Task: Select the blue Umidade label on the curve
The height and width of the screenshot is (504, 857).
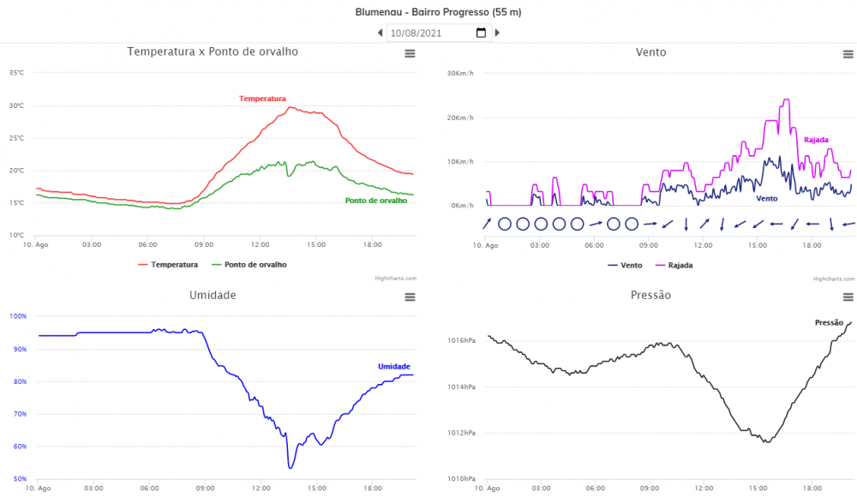Action: click(394, 367)
